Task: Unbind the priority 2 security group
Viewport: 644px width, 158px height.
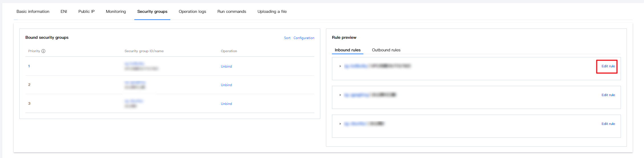Action: click(x=226, y=85)
